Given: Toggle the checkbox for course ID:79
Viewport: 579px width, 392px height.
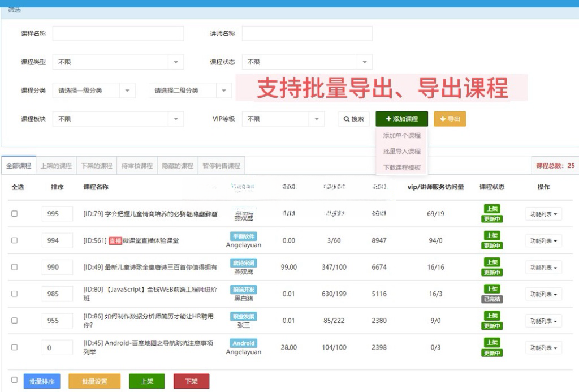Looking at the screenshot, I should click(15, 213).
